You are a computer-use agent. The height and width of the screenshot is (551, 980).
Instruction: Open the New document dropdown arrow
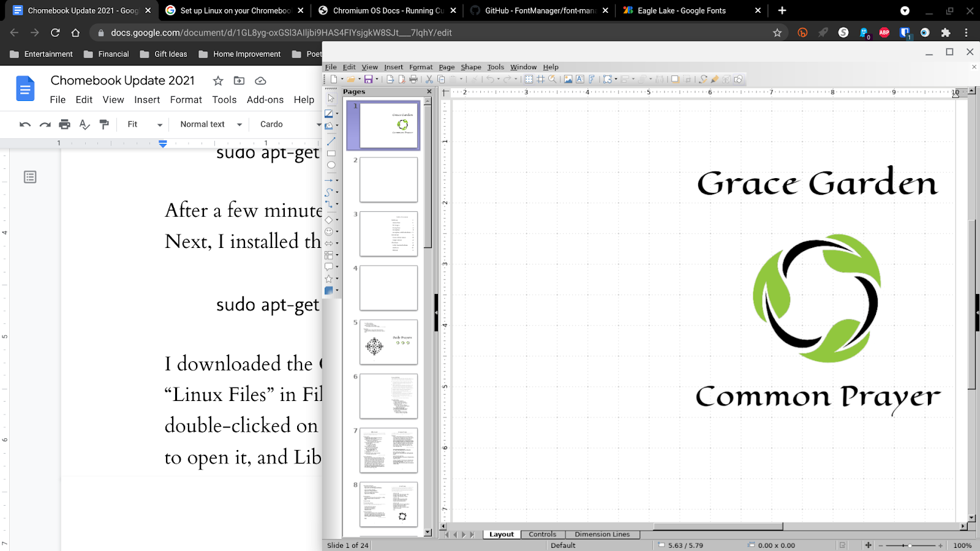point(342,79)
